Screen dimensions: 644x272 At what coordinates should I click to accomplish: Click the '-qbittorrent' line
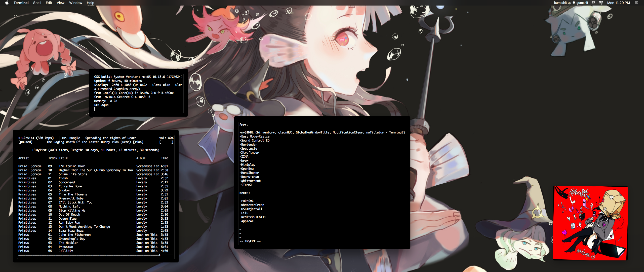(x=250, y=181)
